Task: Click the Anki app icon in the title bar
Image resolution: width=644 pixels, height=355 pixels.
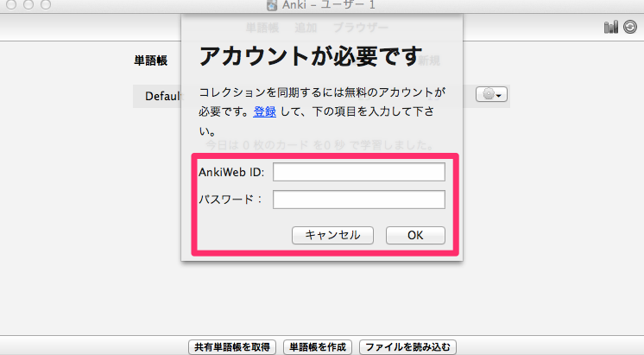Action: (272, 5)
